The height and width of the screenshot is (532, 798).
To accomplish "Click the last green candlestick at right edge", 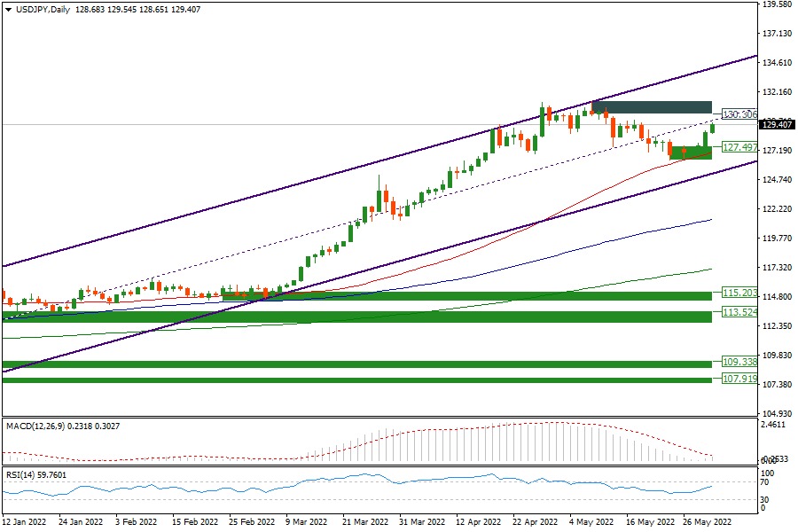I will point(712,129).
